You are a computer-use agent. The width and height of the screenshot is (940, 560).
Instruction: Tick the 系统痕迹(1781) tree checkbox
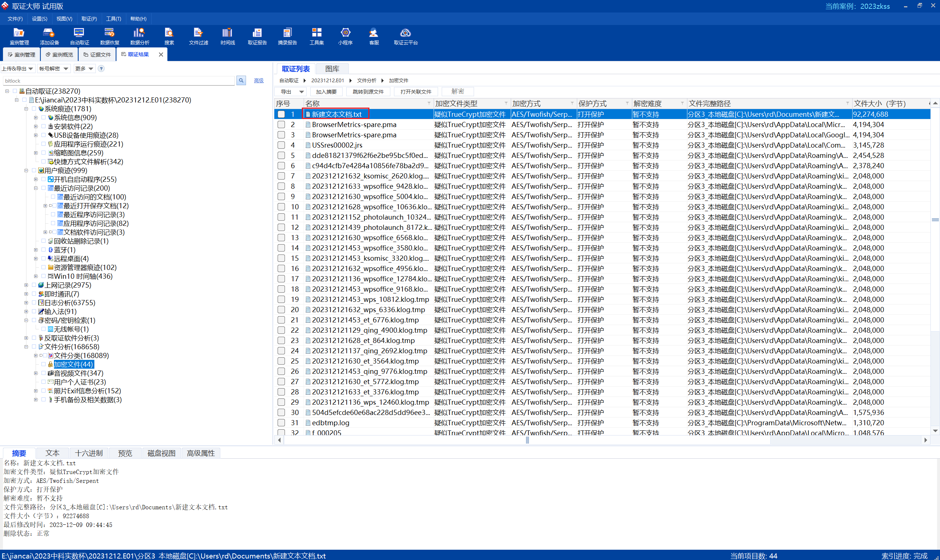34,109
